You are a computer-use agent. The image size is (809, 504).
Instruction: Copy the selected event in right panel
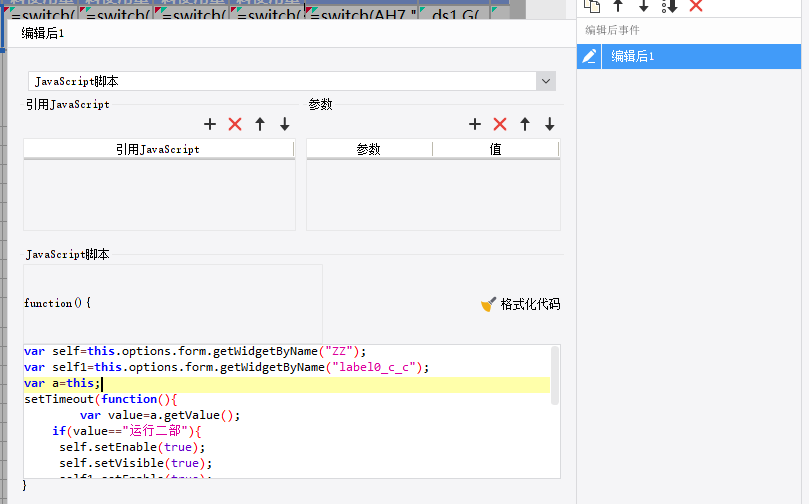[x=592, y=6]
